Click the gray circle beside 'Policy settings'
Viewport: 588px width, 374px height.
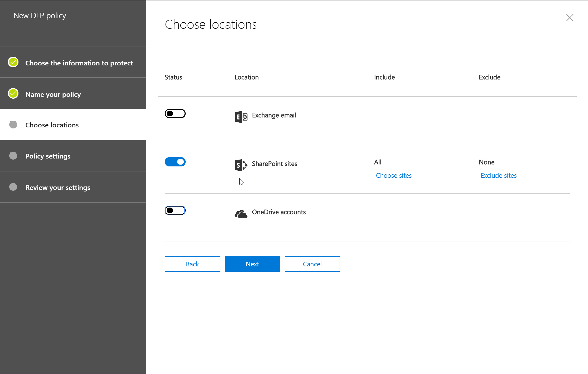(13, 156)
